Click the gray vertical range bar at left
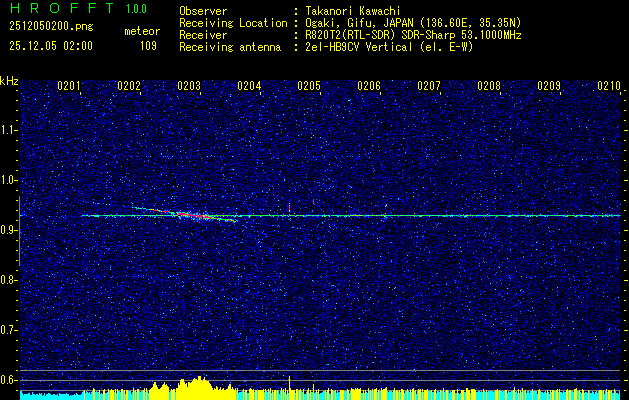Screen dimensions: 629x400 pos(19,231)
